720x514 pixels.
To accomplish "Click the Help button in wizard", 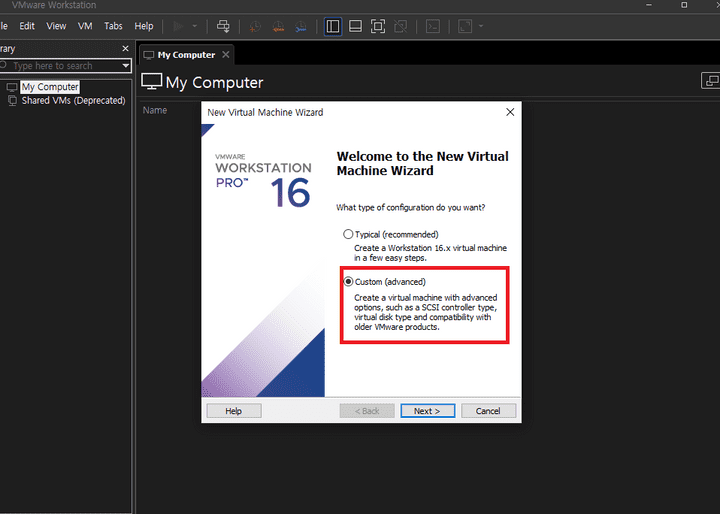I will 234,411.
